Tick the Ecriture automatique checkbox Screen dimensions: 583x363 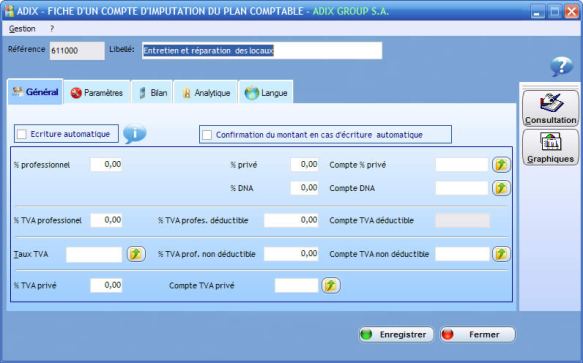click(22, 134)
